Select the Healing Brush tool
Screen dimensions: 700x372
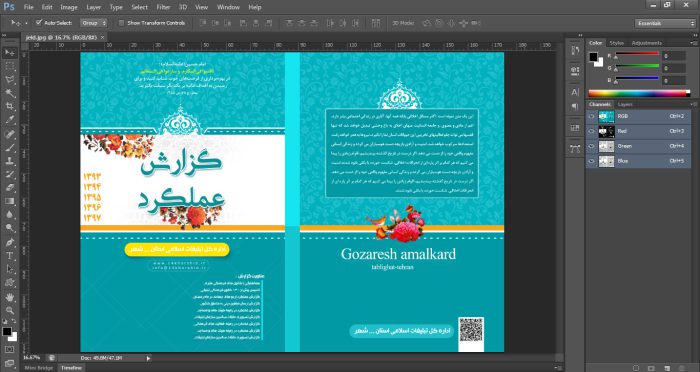tap(10, 134)
